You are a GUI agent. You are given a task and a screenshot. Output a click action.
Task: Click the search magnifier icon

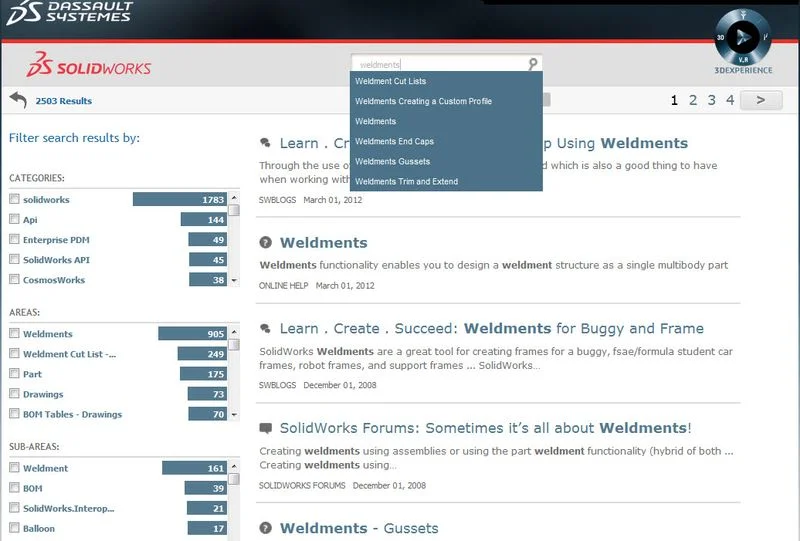(533, 64)
